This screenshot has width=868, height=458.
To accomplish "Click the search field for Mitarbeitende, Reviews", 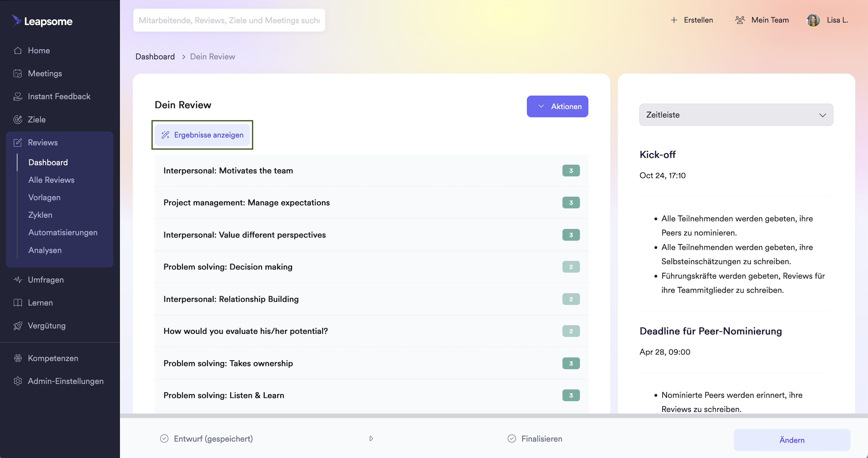I will point(229,20).
